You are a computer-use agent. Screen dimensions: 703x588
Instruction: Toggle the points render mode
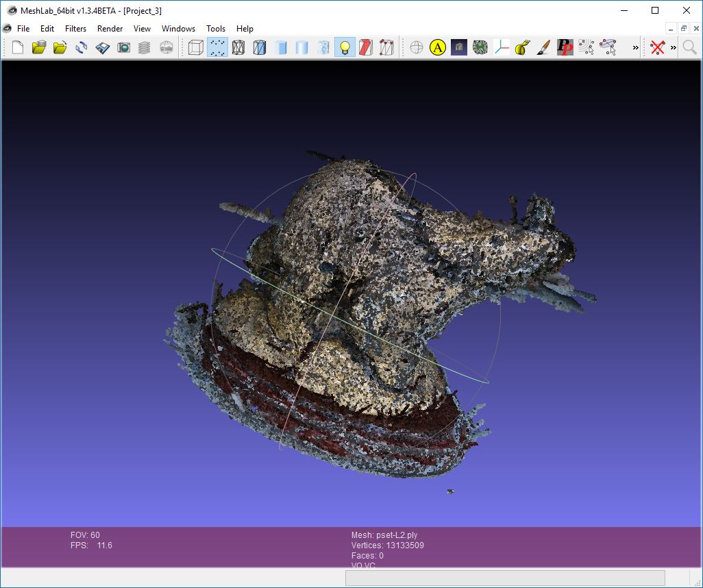217,47
